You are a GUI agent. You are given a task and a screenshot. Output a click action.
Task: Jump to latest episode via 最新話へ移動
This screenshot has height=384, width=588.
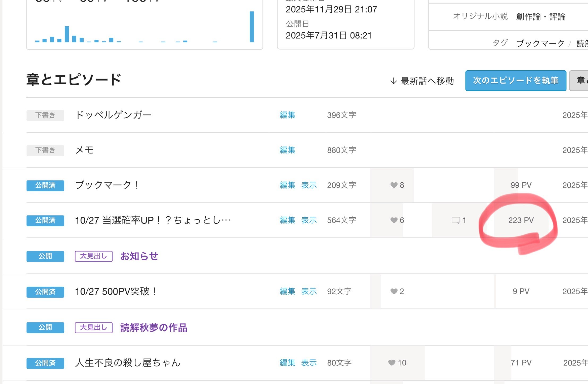pos(422,81)
